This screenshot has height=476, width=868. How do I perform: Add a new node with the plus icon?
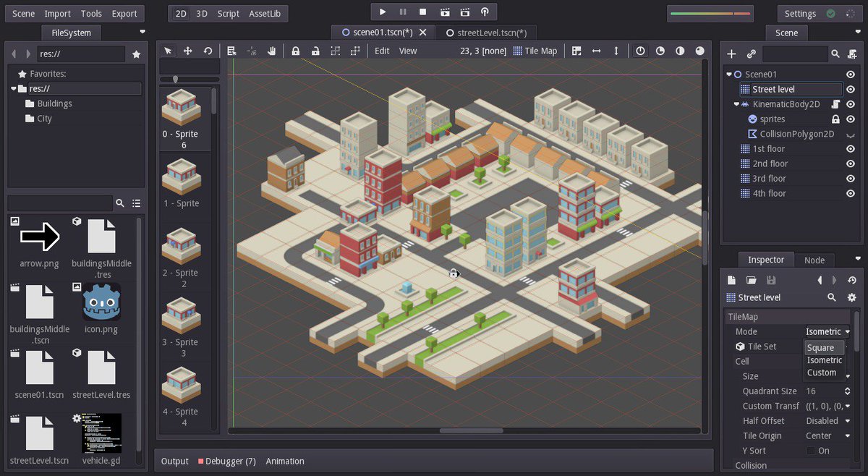pyautogui.click(x=731, y=54)
